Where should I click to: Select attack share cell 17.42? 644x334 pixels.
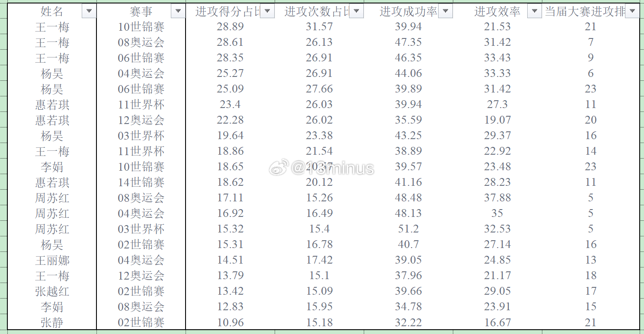pos(319,260)
